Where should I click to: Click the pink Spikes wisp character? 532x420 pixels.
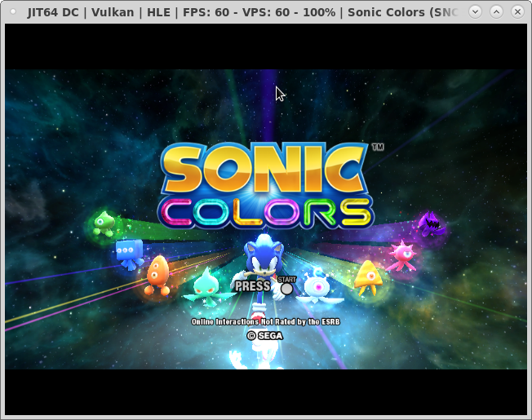click(402, 255)
